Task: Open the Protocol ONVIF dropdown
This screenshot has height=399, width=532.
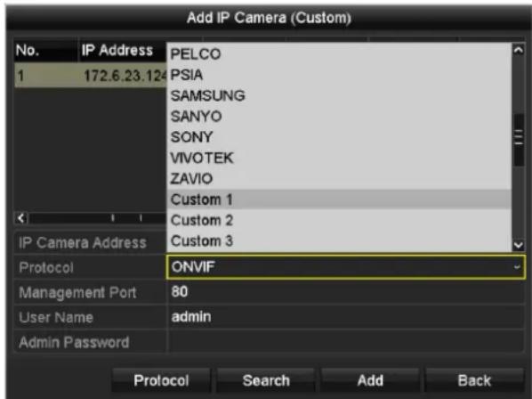Action: pos(346,267)
